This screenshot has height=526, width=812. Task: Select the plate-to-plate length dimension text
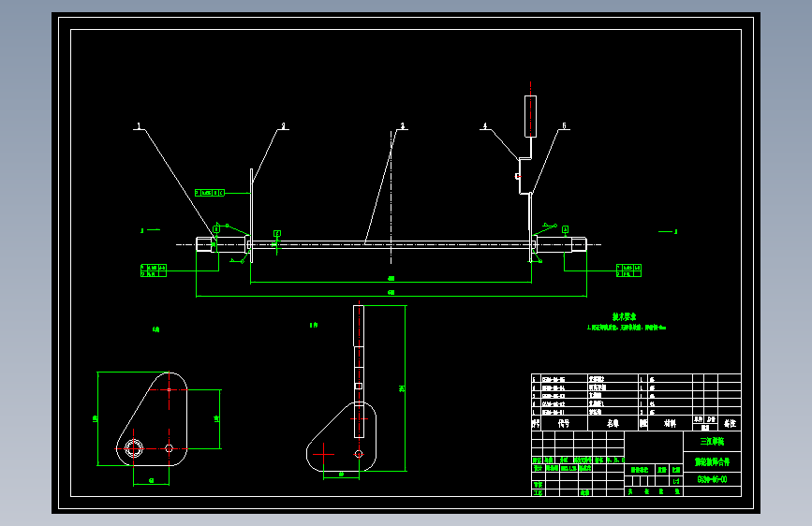[x=391, y=279]
